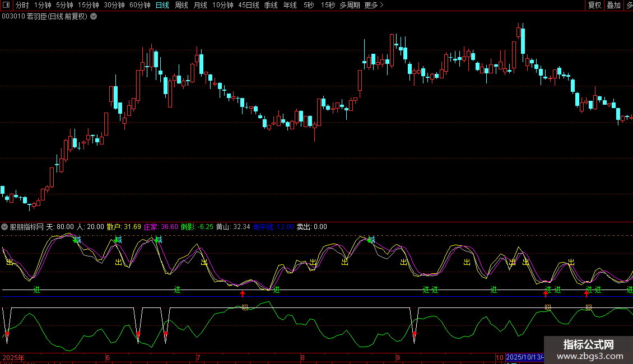Click the first cyan 减 arrow marker
This screenshot has width=633, height=364.
pyautogui.click(x=77, y=240)
